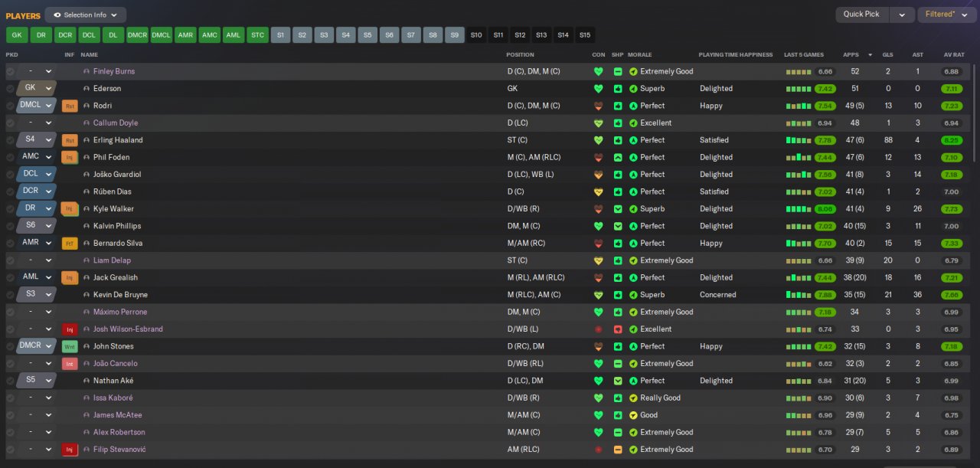Toggle the pick circle for Joško Gvardiol
The image size is (980, 468).
pyautogui.click(x=10, y=175)
